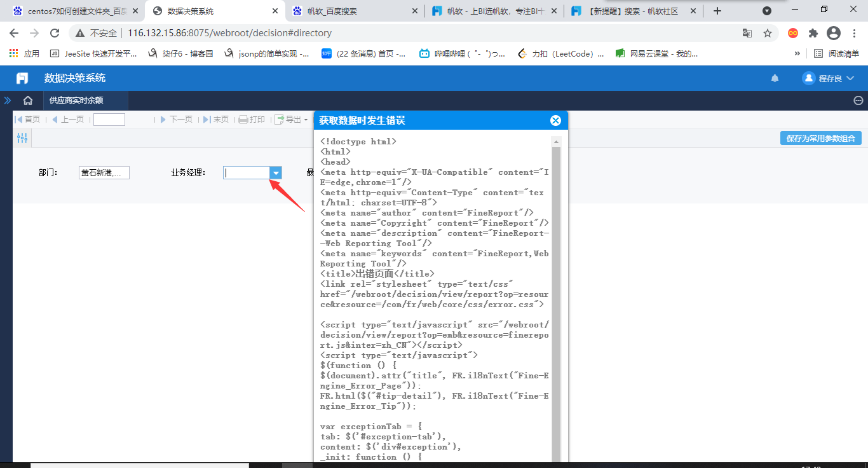The height and width of the screenshot is (468, 868).
Task: Open the 力扣 (LeetCode) bookmark
Action: pyautogui.click(x=561, y=54)
